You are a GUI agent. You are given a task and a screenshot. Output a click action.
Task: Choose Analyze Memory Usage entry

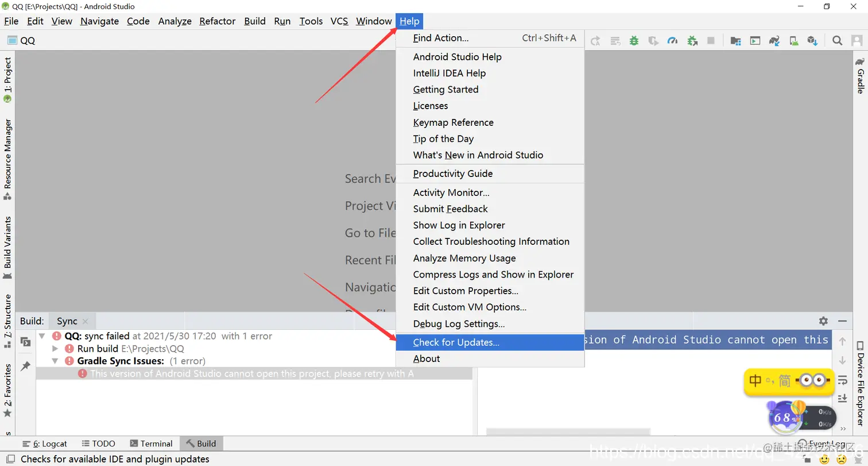tap(490, 258)
